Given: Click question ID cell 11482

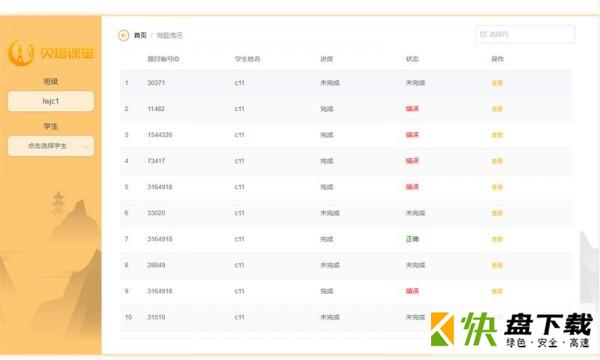Looking at the screenshot, I should (156, 109).
